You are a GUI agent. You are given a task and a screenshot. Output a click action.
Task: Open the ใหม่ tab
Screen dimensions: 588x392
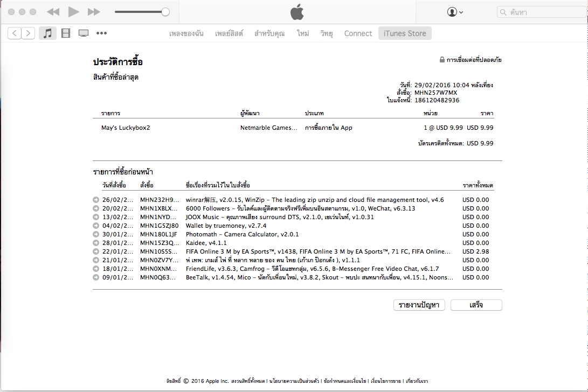[303, 33]
